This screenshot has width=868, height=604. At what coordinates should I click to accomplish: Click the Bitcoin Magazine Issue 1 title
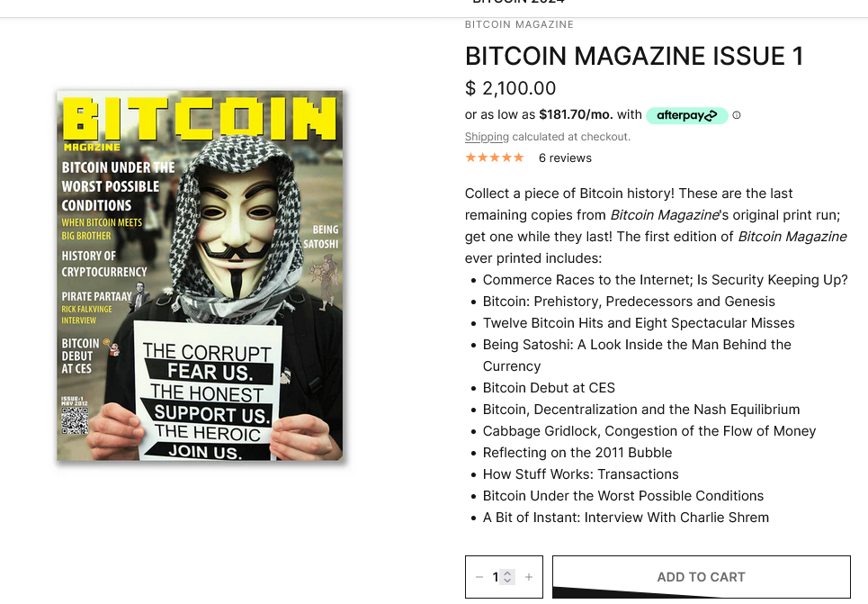tap(634, 56)
